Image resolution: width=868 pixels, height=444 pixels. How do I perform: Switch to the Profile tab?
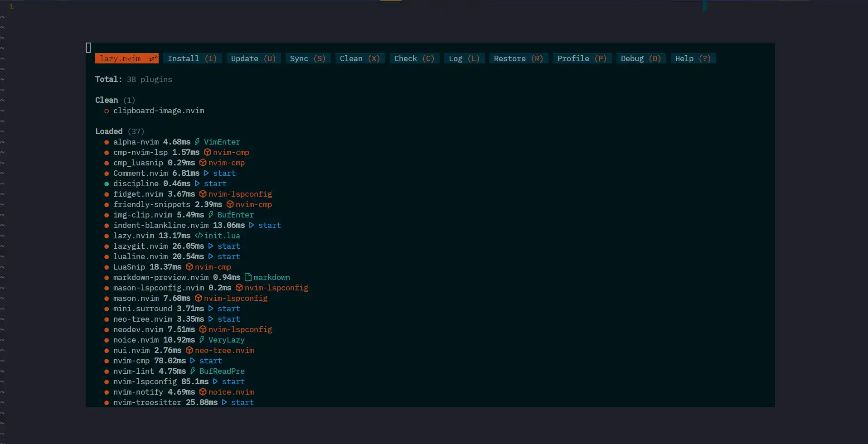click(582, 58)
